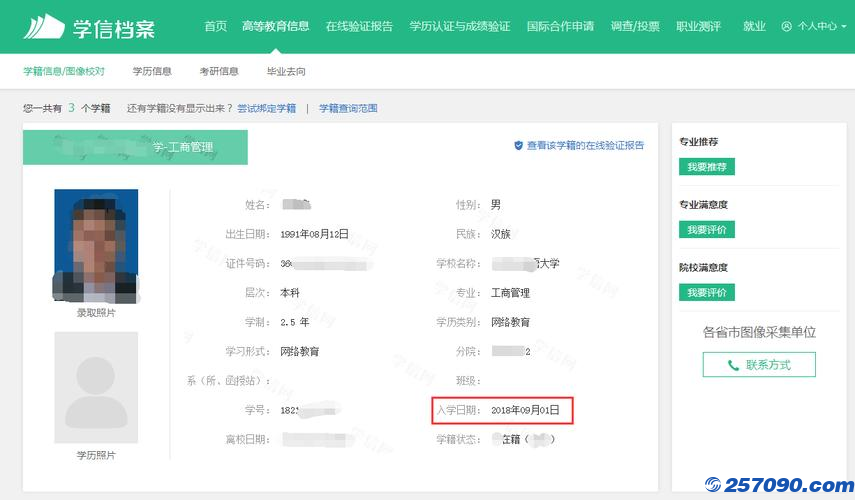Open the 学籍查询范围 link

tap(348, 108)
